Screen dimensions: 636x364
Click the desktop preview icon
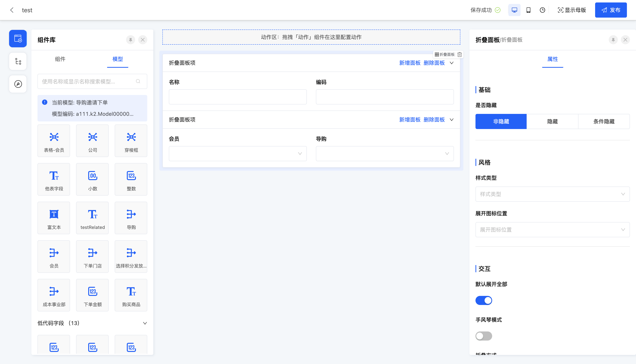[x=514, y=10]
